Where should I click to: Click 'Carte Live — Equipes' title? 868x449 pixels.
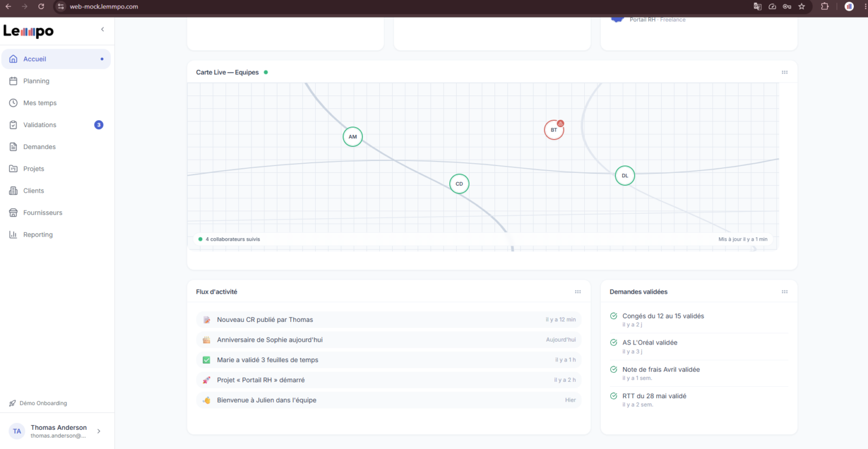point(227,72)
